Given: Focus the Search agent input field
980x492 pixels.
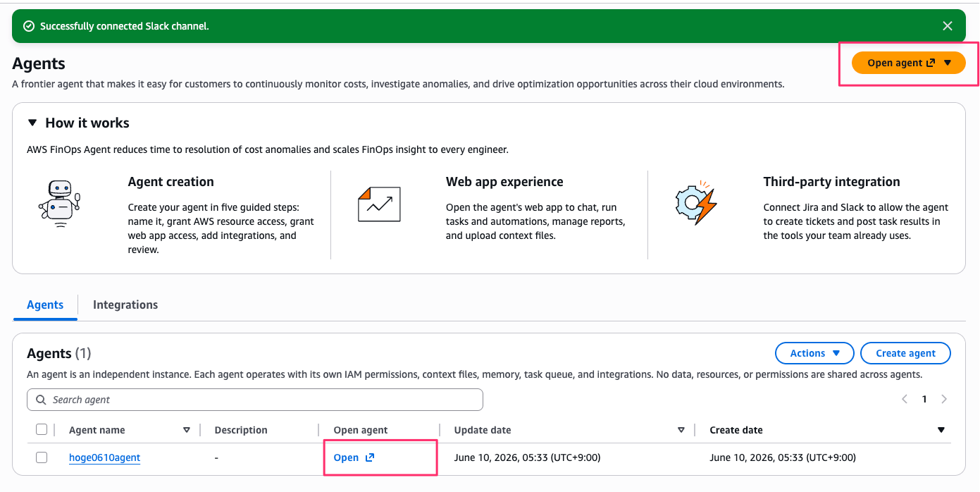Looking at the screenshot, I should [x=255, y=400].
